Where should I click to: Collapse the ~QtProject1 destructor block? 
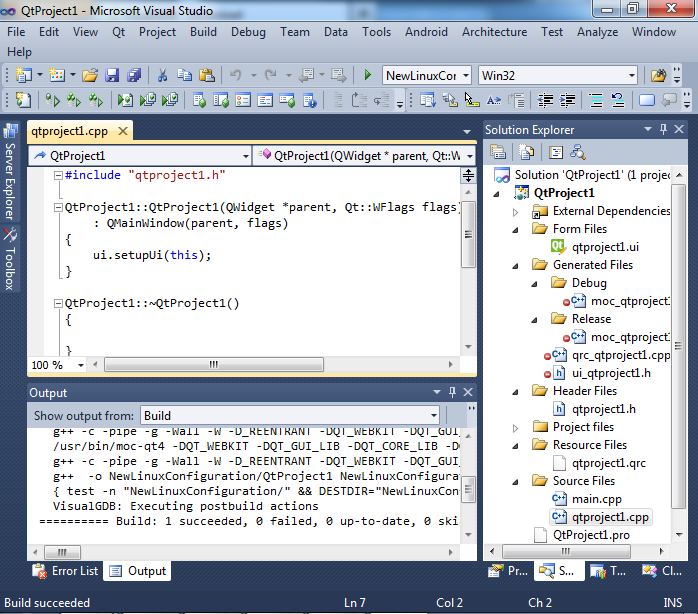[58, 304]
